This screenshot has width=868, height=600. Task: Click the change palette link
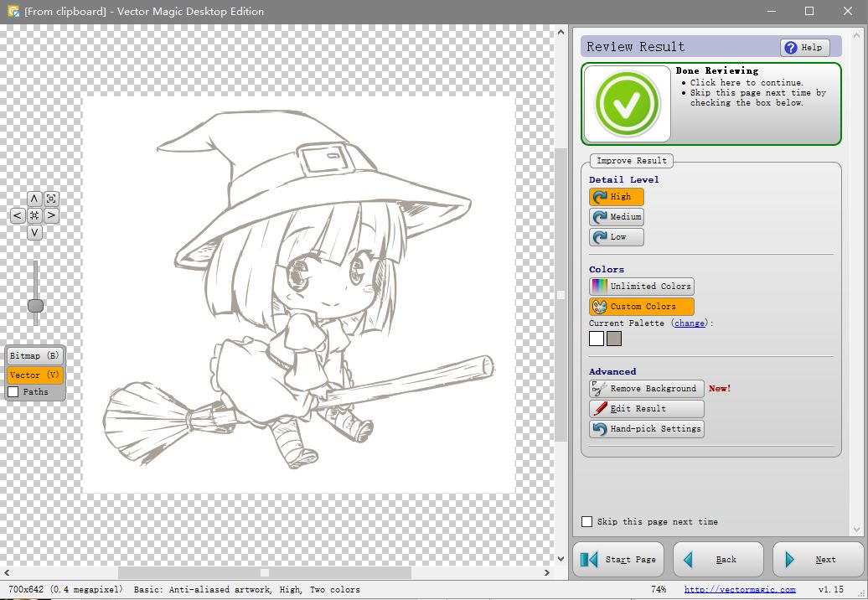point(690,323)
